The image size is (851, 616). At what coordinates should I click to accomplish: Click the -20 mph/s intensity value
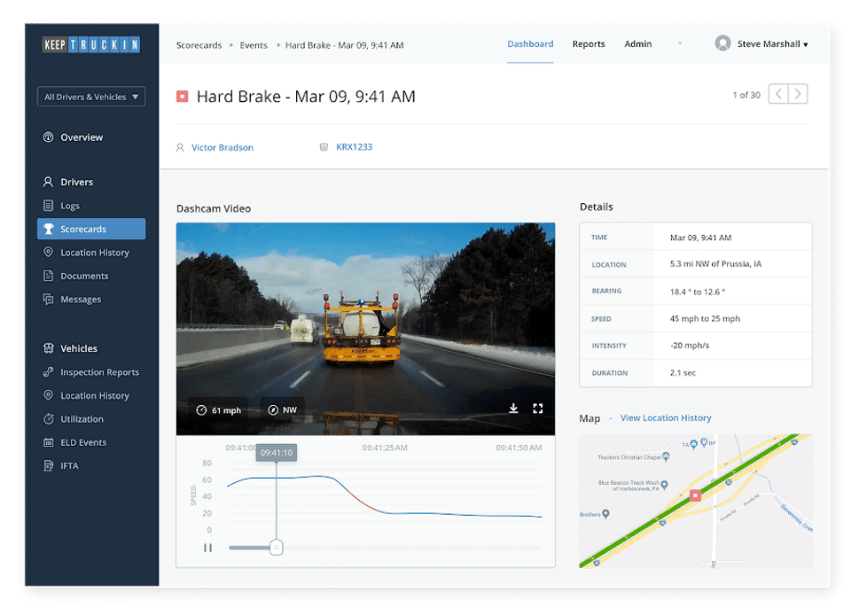click(690, 345)
